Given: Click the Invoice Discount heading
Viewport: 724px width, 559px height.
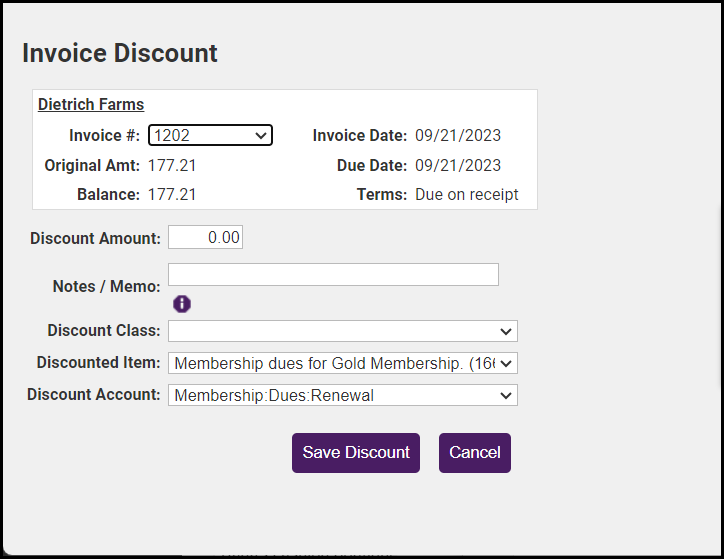Looking at the screenshot, I should point(120,53).
